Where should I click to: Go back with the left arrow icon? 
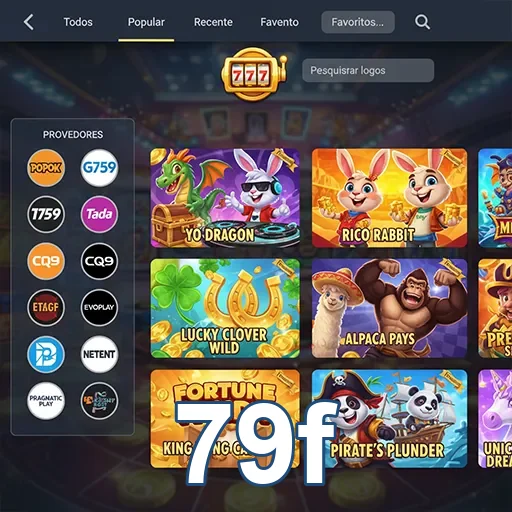pos(29,22)
